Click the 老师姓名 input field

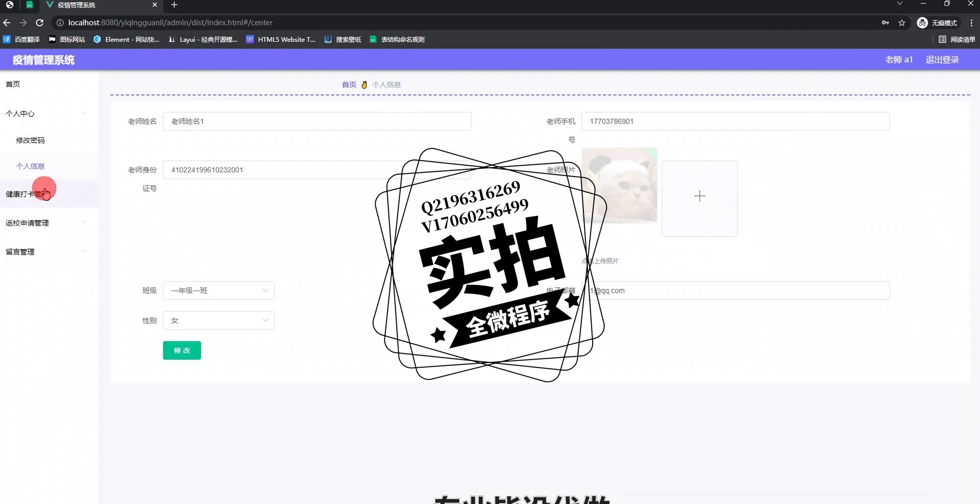(317, 121)
